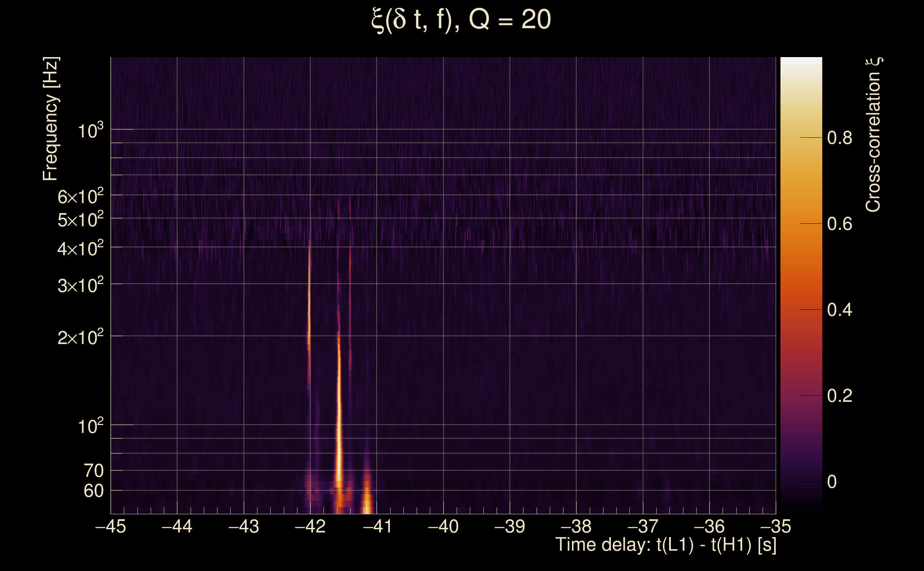The width and height of the screenshot is (924, 571).
Task: Click the 0.8 mark on the colorbar
Action: point(839,138)
